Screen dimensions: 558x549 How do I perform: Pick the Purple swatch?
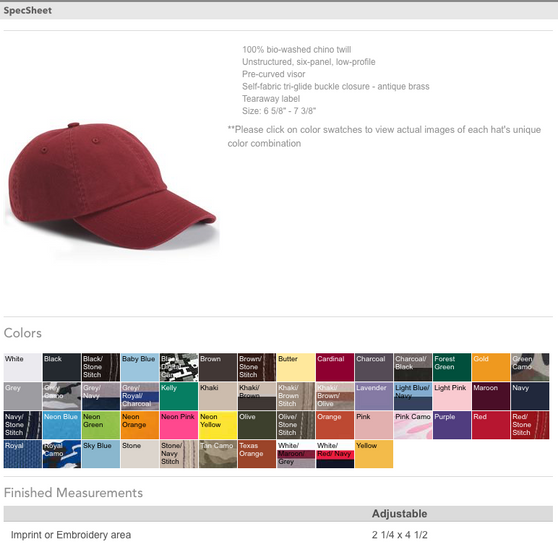(x=452, y=425)
